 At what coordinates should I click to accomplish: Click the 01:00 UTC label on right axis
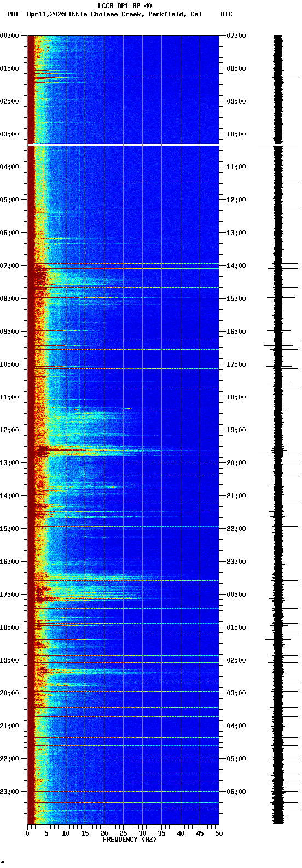(x=236, y=627)
